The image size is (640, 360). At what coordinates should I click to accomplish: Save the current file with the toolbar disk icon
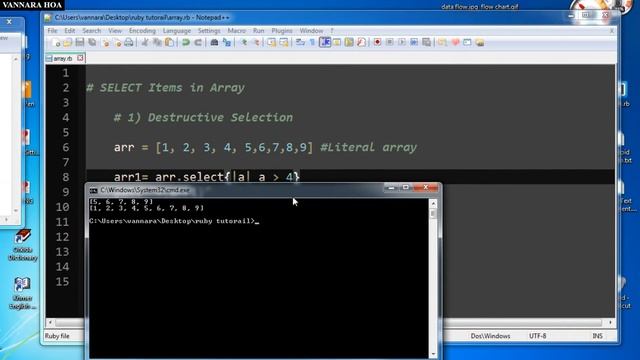pyautogui.click(x=80, y=42)
